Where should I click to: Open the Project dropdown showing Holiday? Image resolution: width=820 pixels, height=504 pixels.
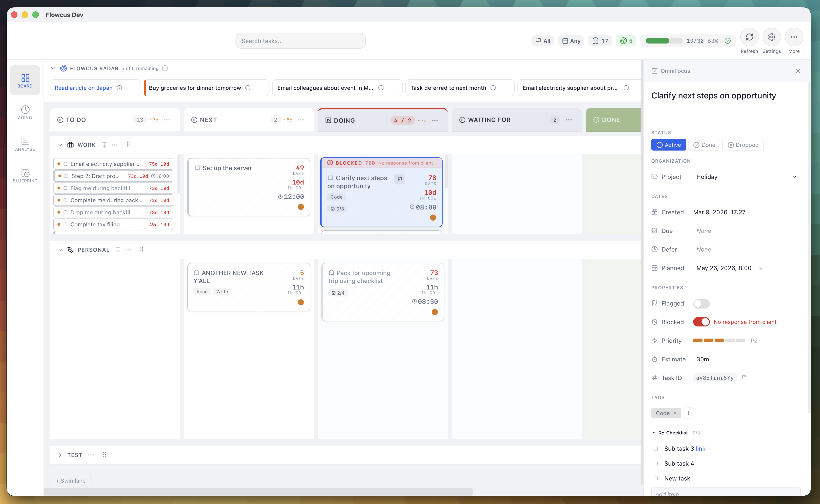click(746, 177)
